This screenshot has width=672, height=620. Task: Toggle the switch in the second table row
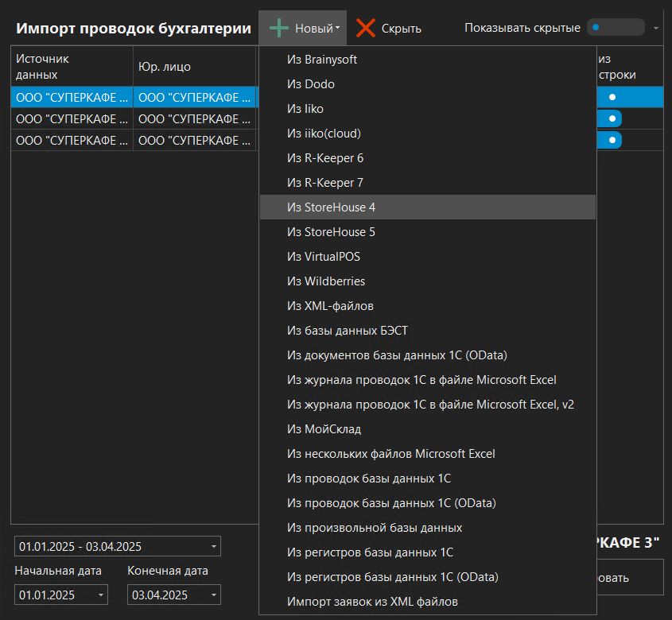point(611,118)
